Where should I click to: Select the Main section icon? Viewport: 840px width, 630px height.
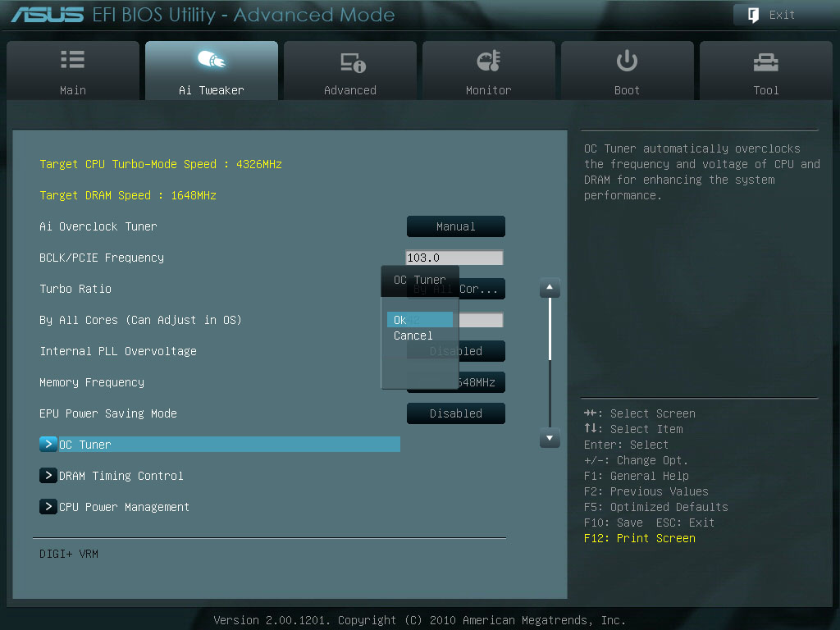72,59
